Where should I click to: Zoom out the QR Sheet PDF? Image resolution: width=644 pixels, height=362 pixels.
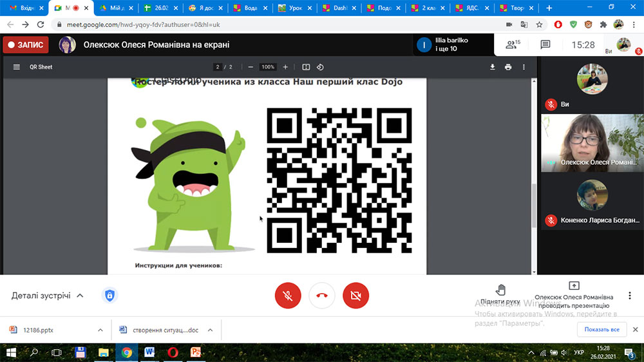[251, 67]
